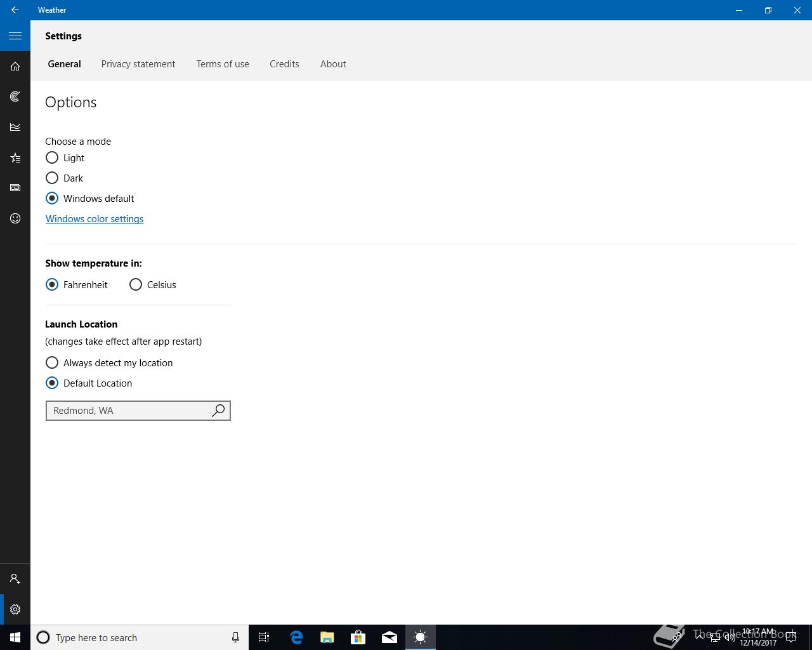This screenshot has height=650, width=812.
Task: Open the hamburger navigation menu
Action: click(x=15, y=36)
